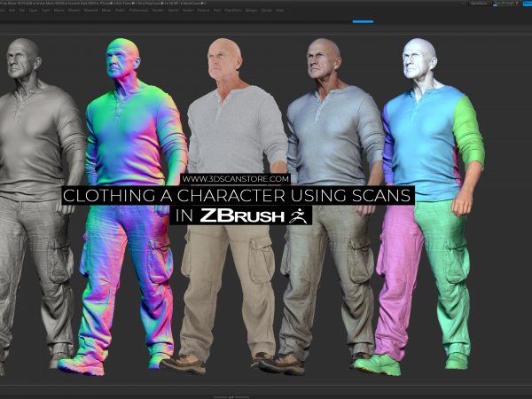Open the Stroke menu

click(188, 10)
